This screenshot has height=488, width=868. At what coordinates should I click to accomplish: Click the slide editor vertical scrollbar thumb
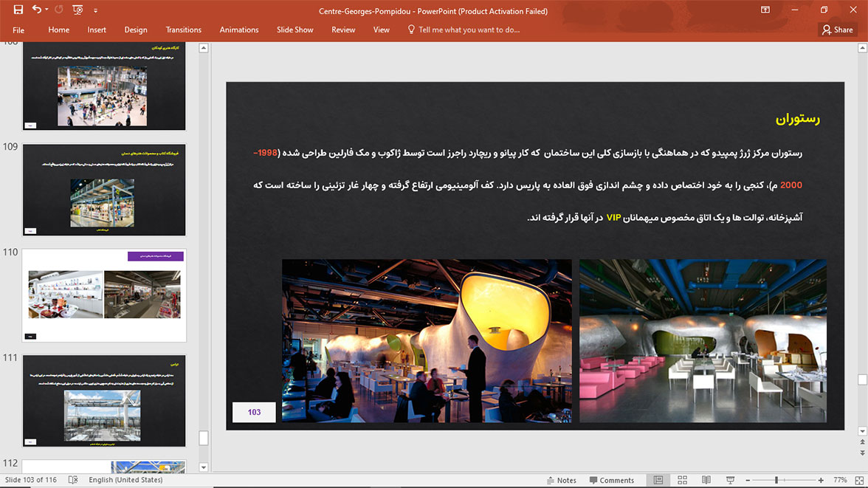(862, 379)
